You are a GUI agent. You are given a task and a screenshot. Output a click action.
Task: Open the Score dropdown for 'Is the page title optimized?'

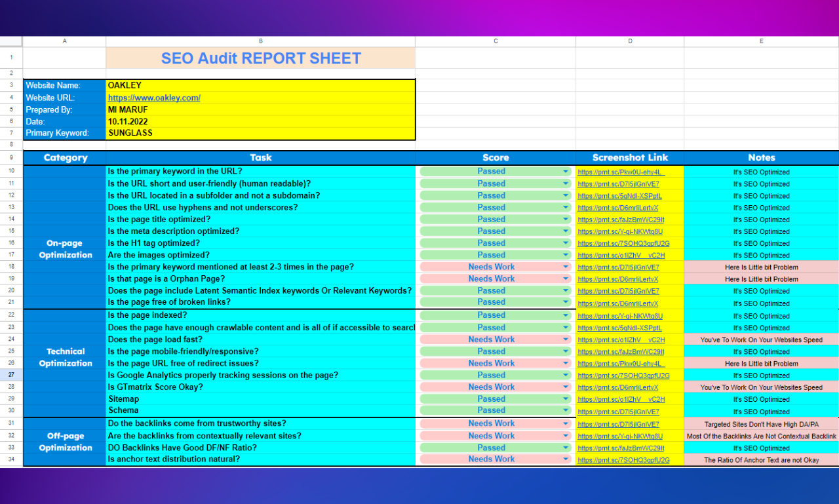pos(566,219)
